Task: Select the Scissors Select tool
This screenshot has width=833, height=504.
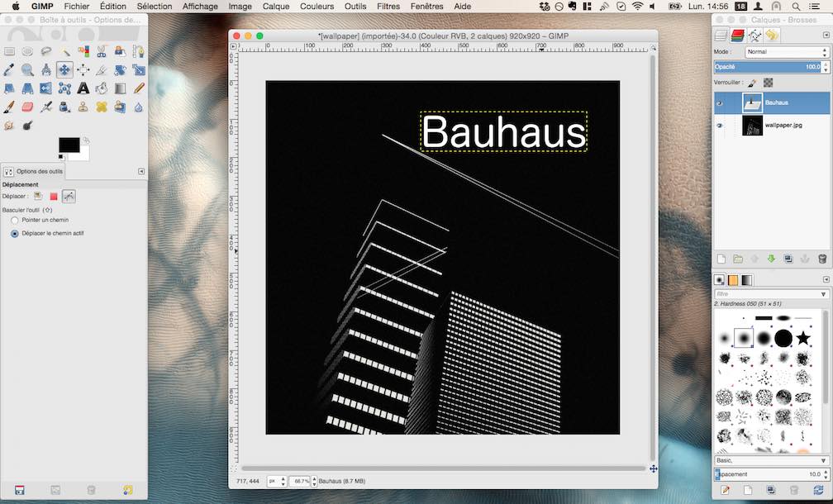Action: pos(102,51)
